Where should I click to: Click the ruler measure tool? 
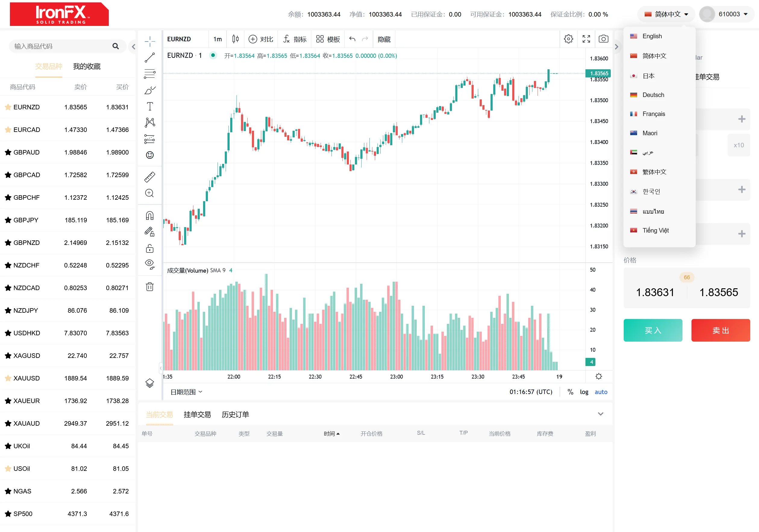pyautogui.click(x=150, y=177)
